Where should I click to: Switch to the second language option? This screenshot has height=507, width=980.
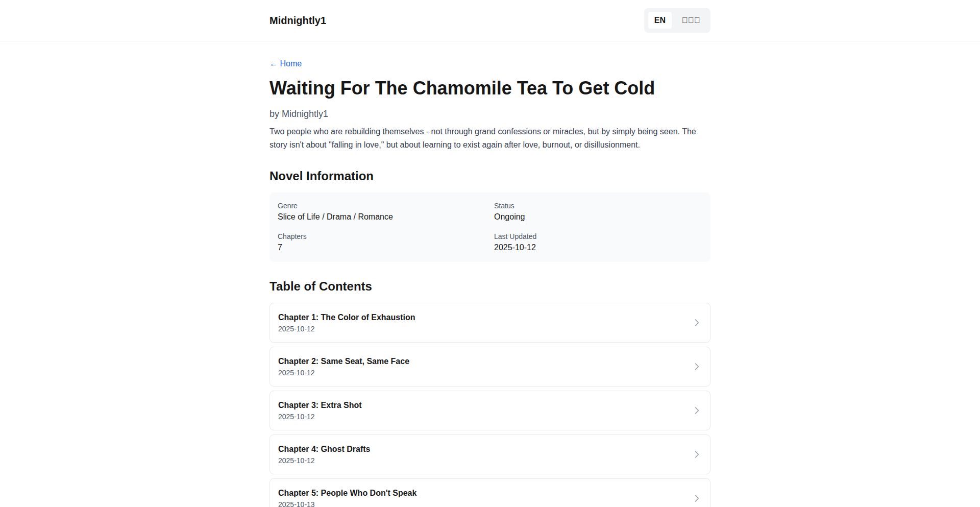click(691, 20)
